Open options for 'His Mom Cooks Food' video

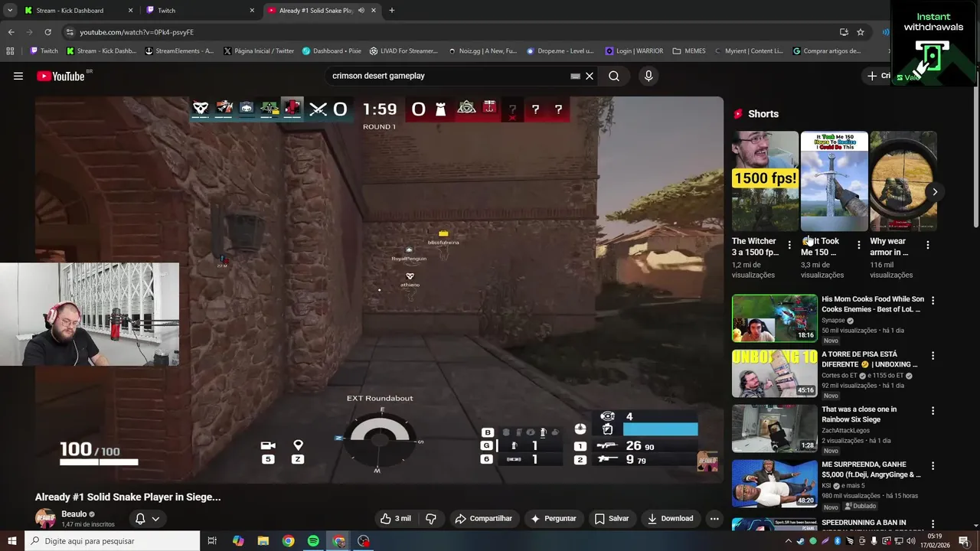pyautogui.click(x=933, y=301)
